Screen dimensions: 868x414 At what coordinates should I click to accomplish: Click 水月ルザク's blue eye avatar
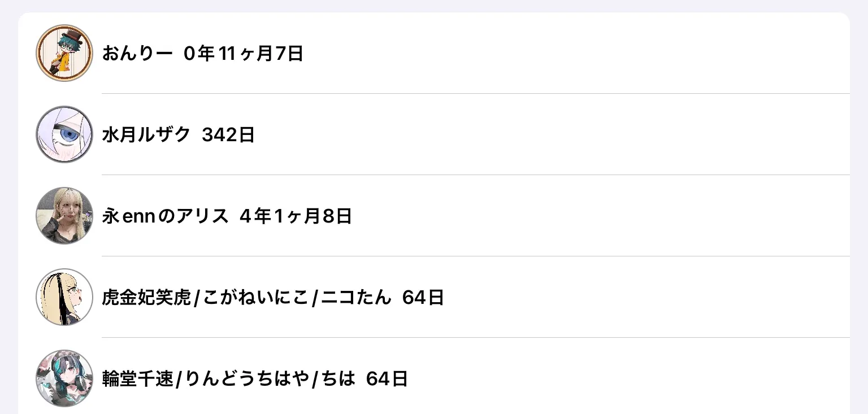(64, 134)
